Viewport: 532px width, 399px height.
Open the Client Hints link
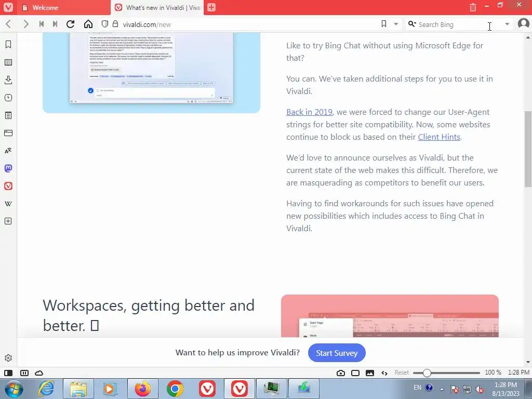pyautogui.click(x=439, y=137)
